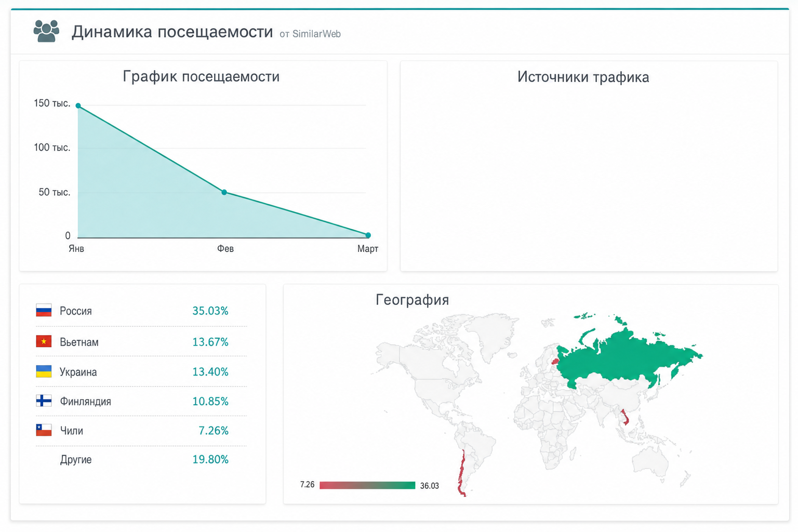Click the Russia flag icon

tap(44, 311)
